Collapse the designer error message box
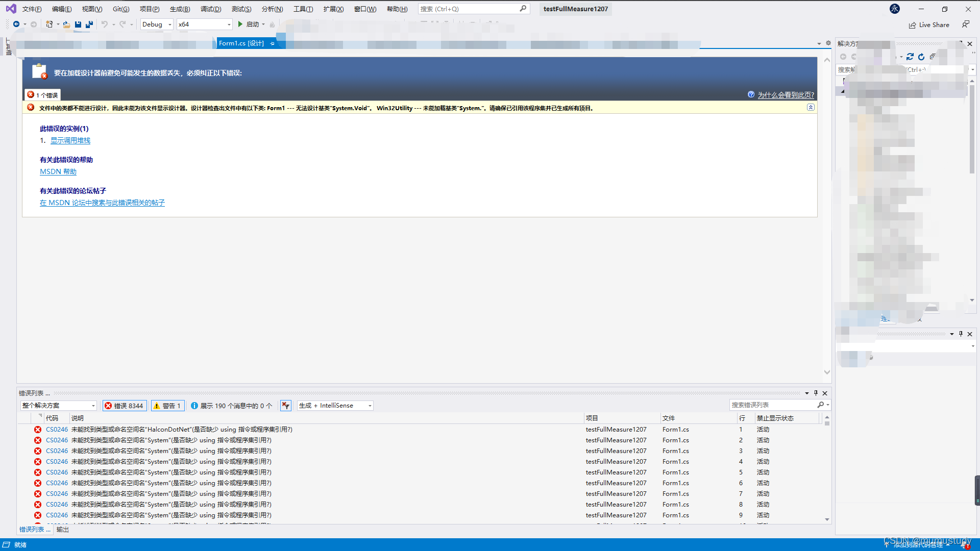This screenshot has width=980, height=551. (x=811, y=107)
